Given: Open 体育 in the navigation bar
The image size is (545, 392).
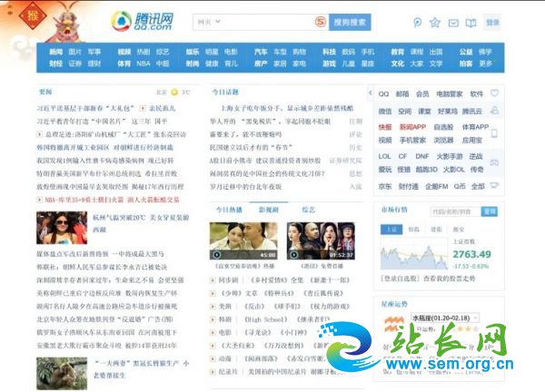Looking at the screenshot, I should coord(124,64).
